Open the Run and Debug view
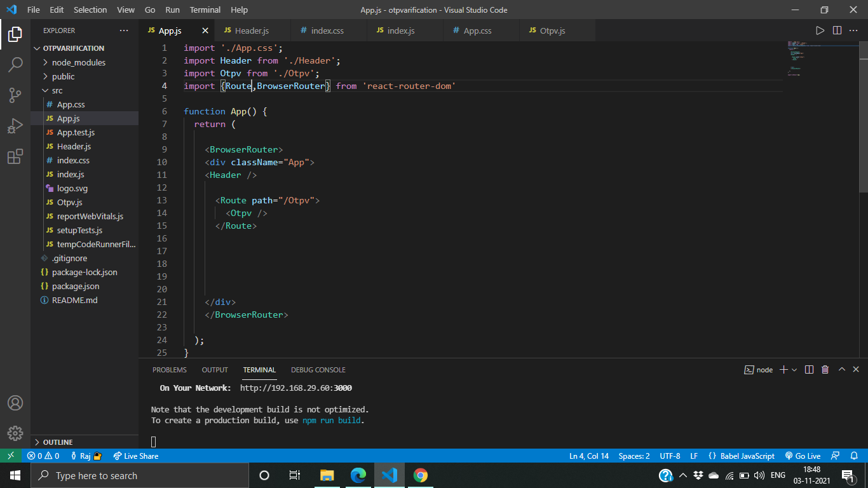This screenshot has width=868, height=488. [15, 125]
